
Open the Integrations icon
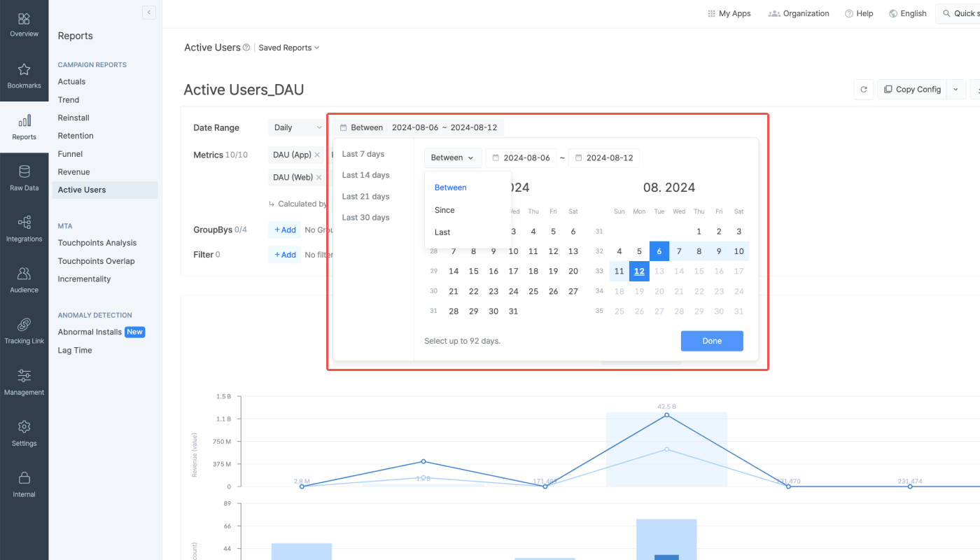[x=24, y=223]
